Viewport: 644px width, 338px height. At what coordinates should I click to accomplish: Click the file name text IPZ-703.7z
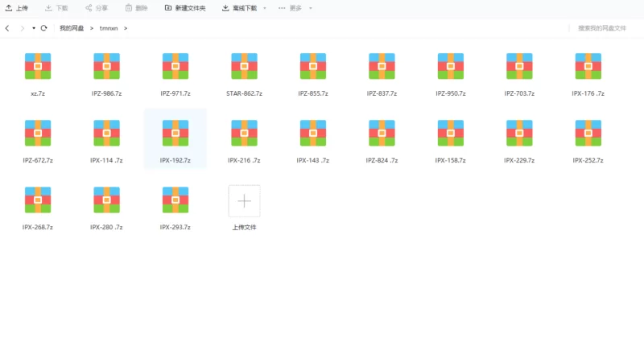tap(519, 93)
